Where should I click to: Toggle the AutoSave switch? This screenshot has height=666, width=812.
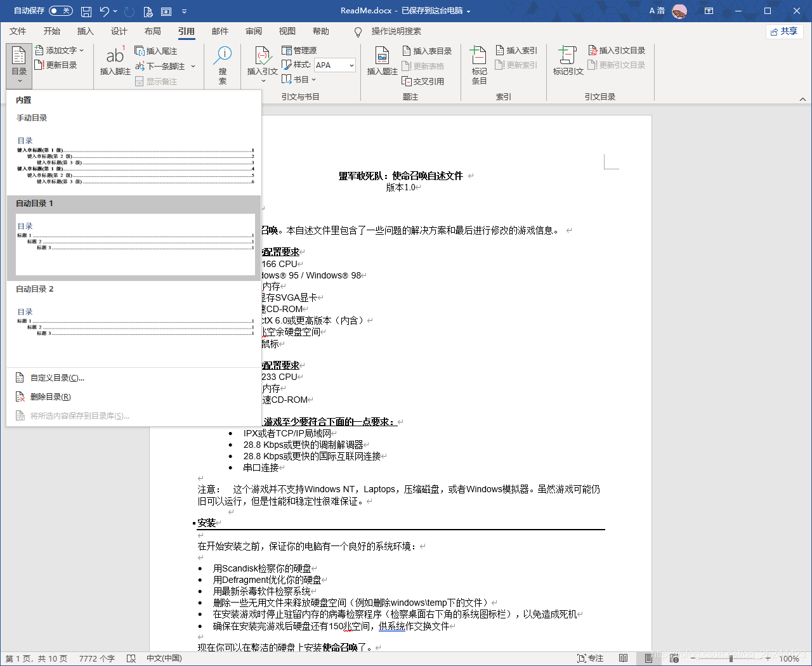pyautogui.click(x=61, y=11)
